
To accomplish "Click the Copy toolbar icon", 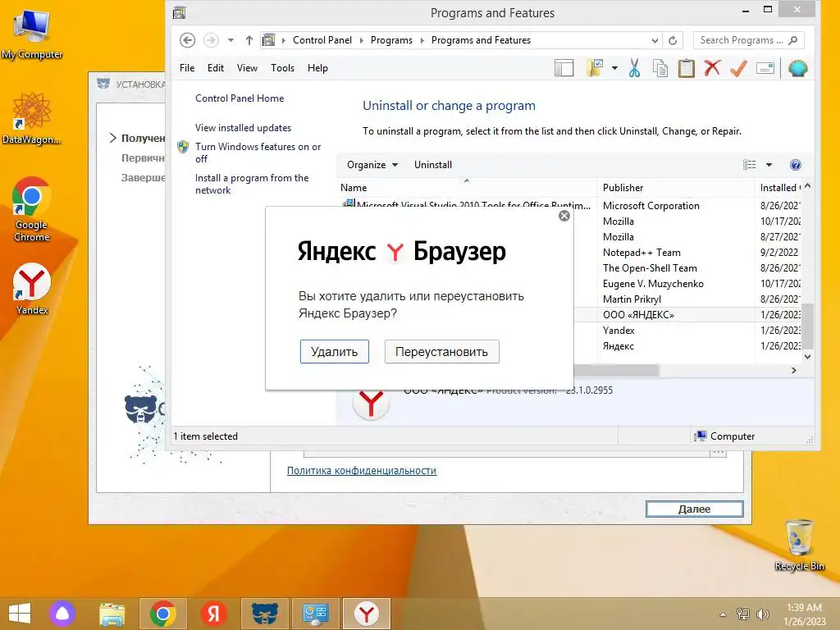I will [660, 68].
